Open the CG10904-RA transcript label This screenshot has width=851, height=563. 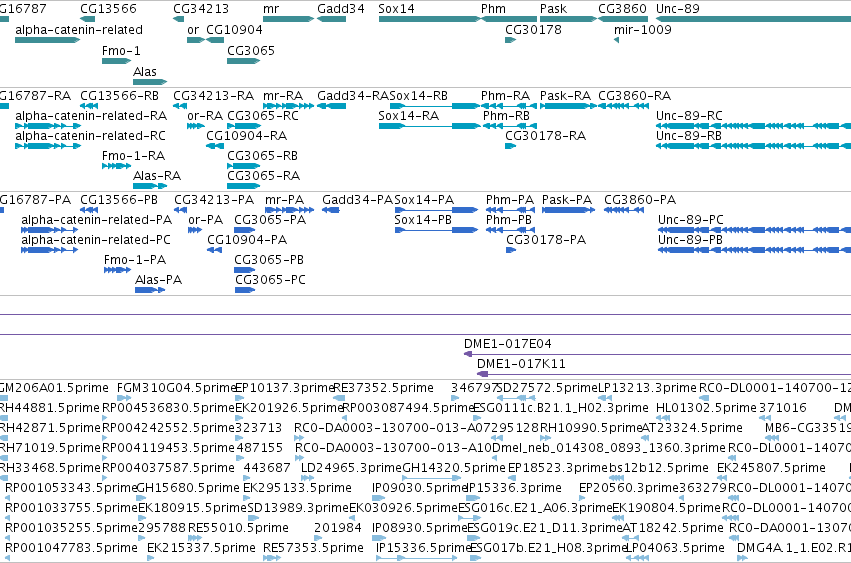246,136
